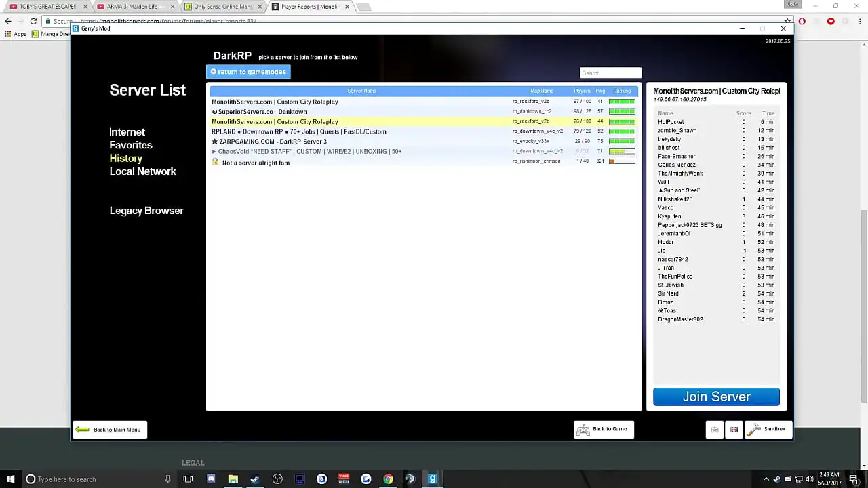Click Back to Main Menu button
868x488 pixels.
(110, 430)
